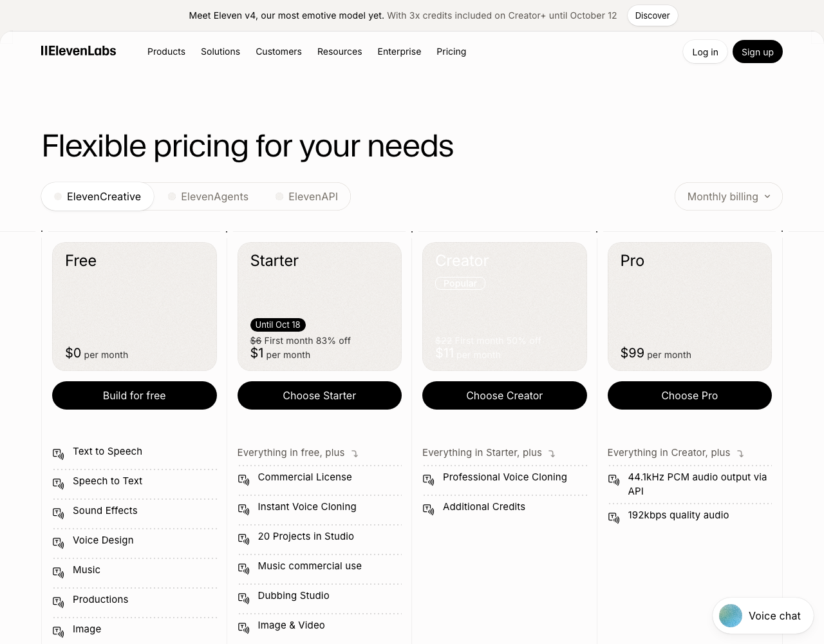
Task: Expand 'Everything in Starter, plus' arrow
Action: tap(552, 453)
